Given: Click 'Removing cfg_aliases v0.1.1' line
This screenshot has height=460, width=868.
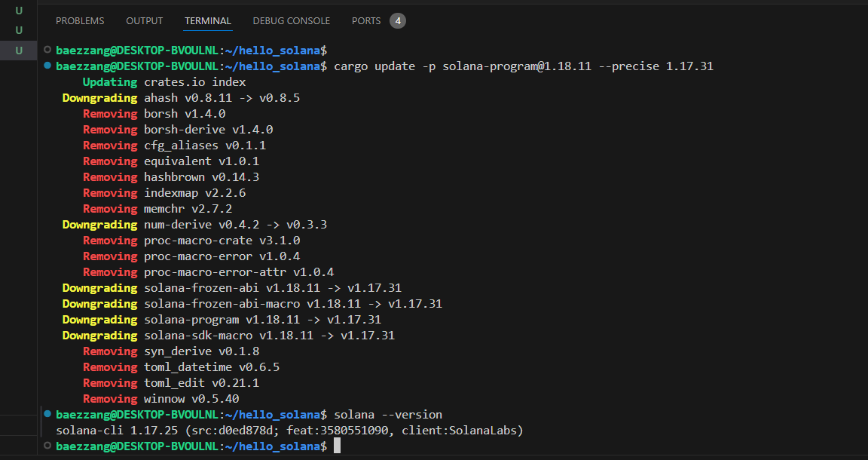Looking at the screenshot, I should pos(174,146).
